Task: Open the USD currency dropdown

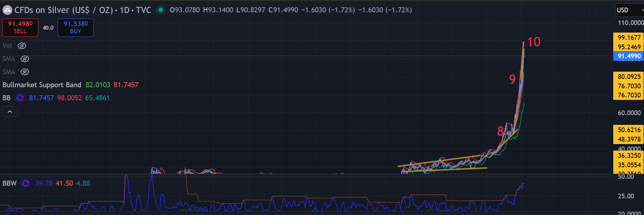Action: 630,10
